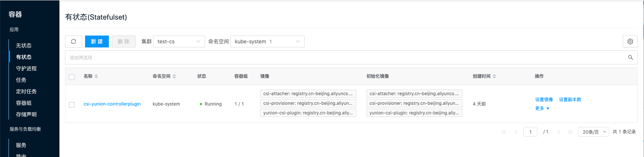
Task: Open csi-yunion-controllerplugin detail link
Action: point(112,104)
